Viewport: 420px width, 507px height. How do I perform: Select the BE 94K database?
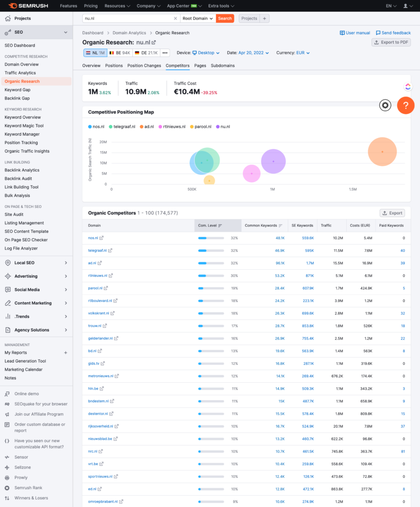(120, 52)
